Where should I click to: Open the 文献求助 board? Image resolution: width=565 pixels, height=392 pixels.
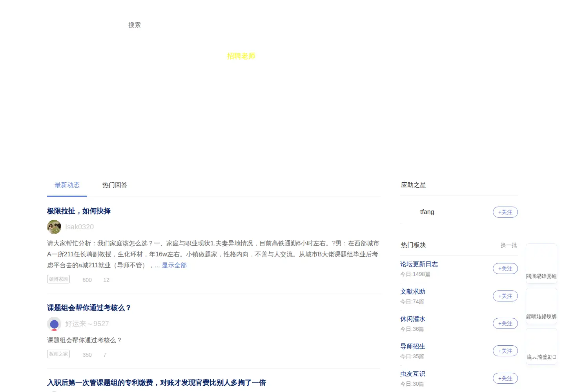413,292
